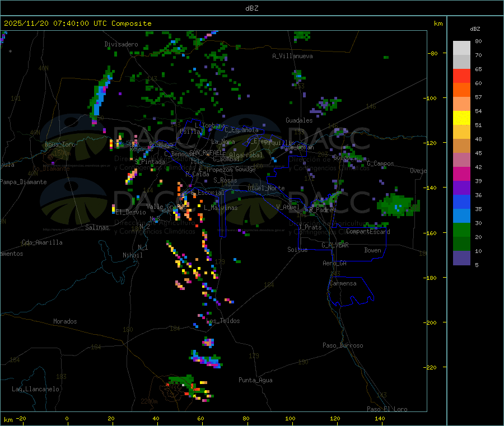Click the Lag_Llancanelo label
Viewport: 504px width, 426px height.
[x=36, y=388]
